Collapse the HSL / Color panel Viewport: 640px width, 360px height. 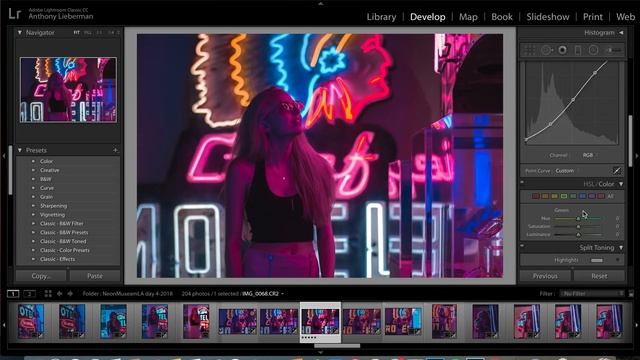(x=621, y=184)
